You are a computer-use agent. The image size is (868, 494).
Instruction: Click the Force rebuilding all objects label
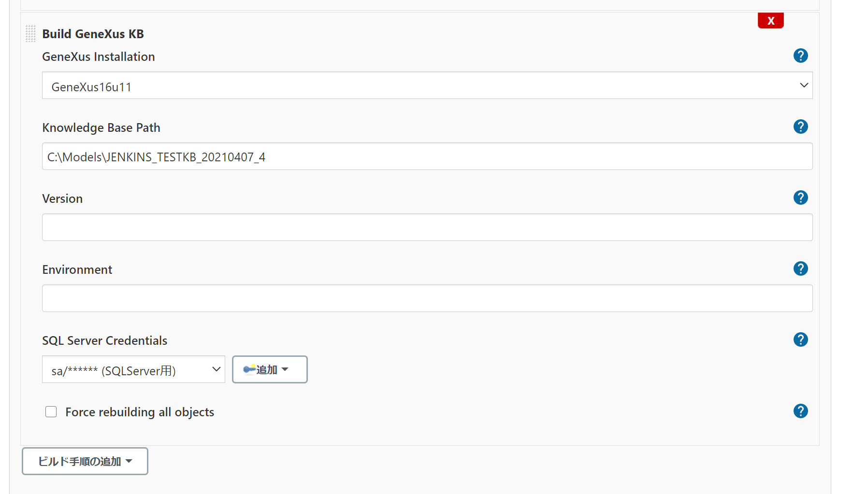[140, 412]
